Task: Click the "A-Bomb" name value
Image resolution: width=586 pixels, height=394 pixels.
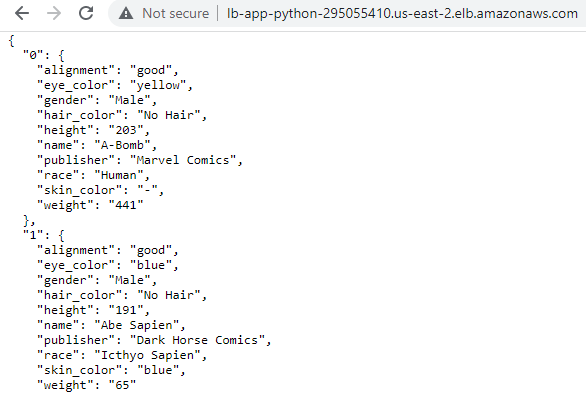Action: click(x=122, y=145)
